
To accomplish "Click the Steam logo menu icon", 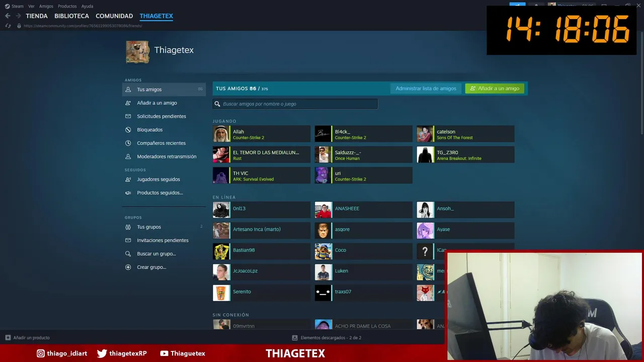I will pyautogui.click(x=7, y=6).
